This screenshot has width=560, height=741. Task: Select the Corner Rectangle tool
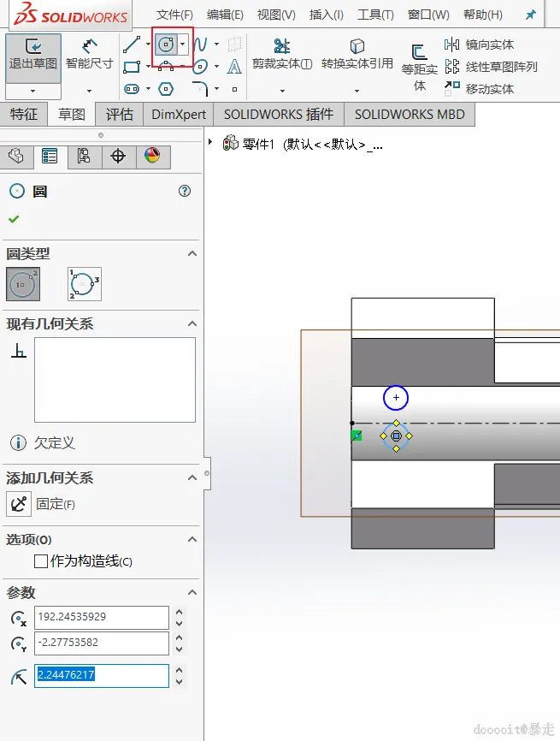coord(132,67)
